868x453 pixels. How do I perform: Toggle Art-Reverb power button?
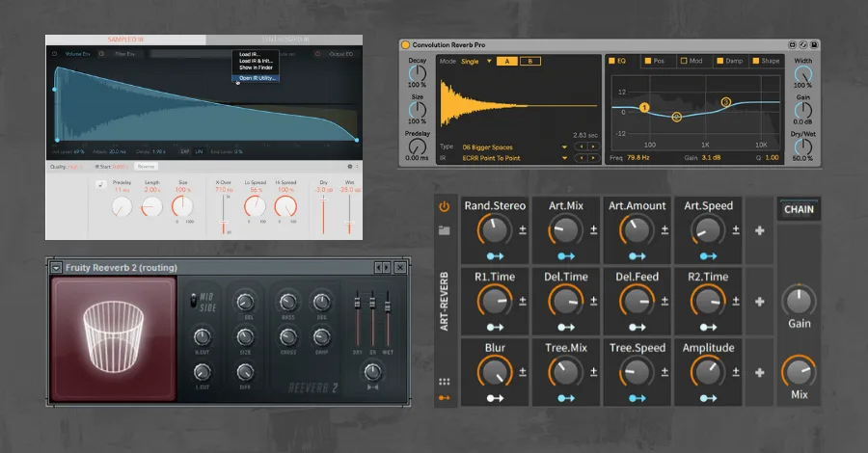[444, 207]
